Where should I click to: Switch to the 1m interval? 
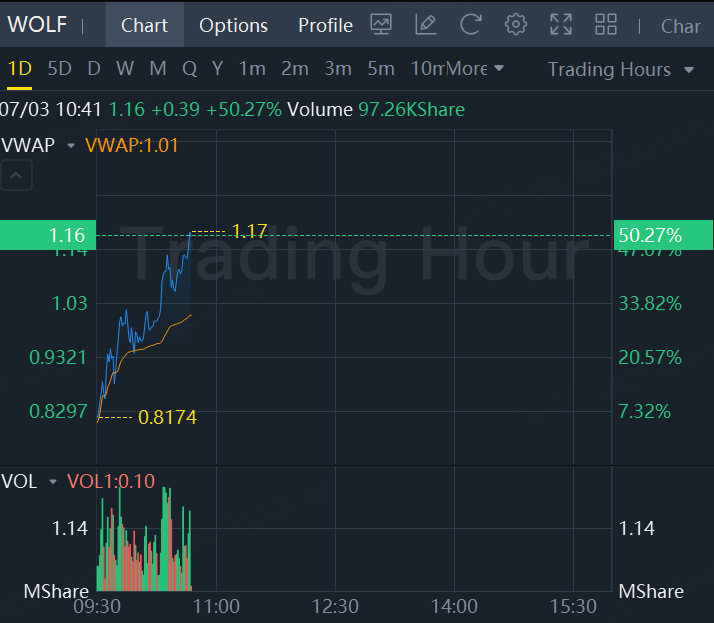click(x=251, y=69)
